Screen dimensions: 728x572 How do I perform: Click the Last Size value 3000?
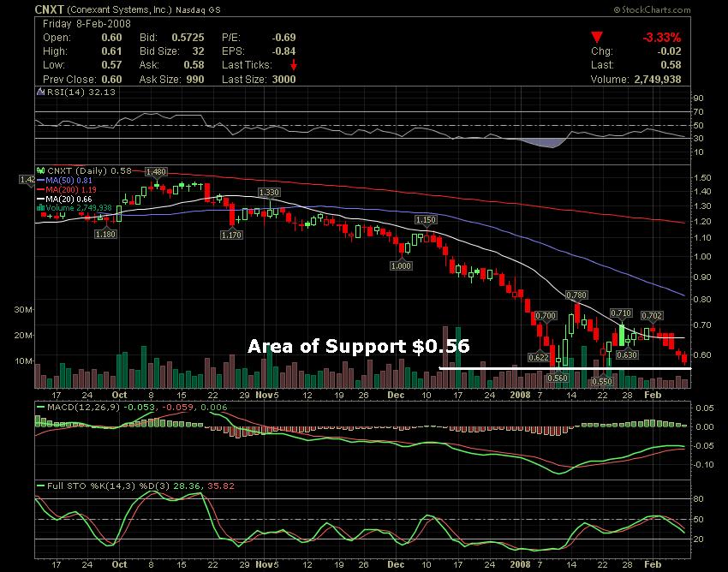click(x=283, y=80)
